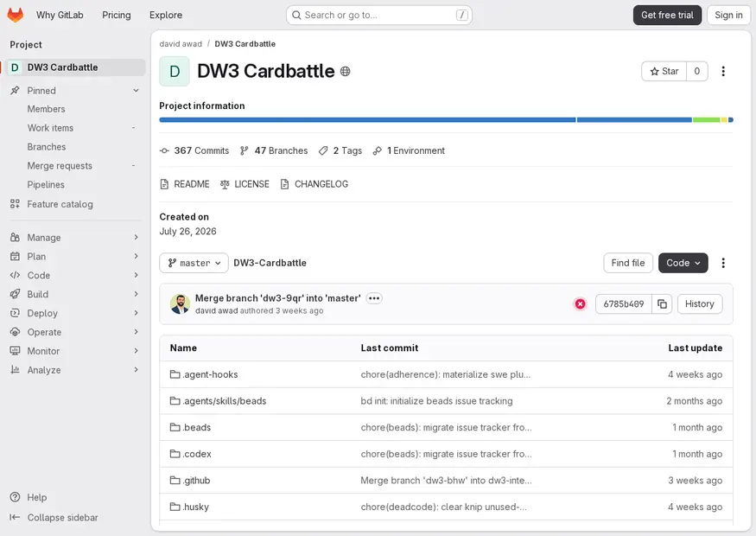Focus the Search or go to field

(379, 15)
